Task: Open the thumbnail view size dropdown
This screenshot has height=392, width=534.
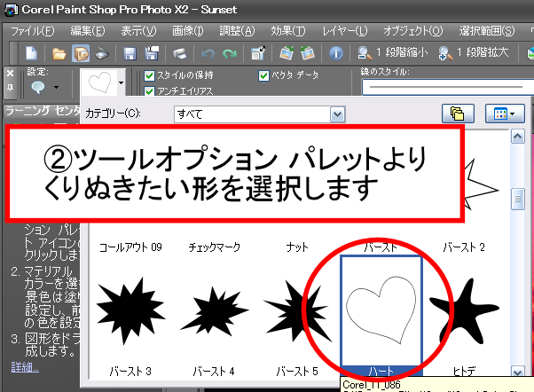Action: point(505,114)
